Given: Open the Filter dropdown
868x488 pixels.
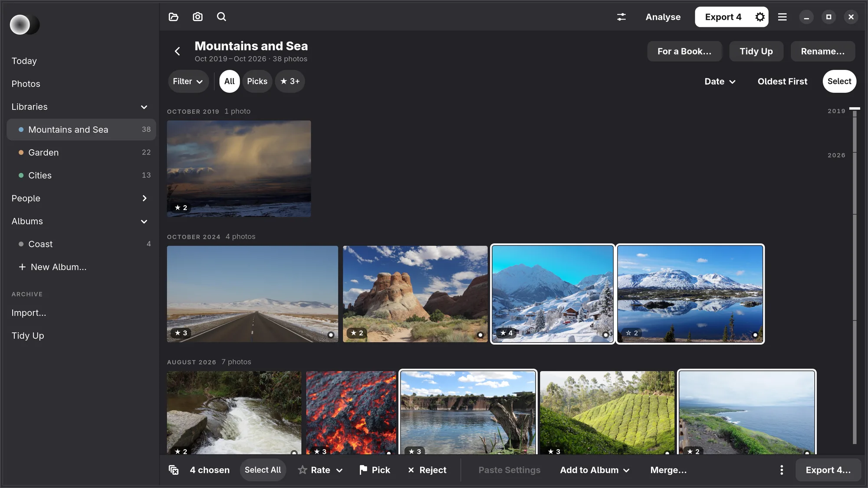Looking at the screenshot, I should pos(188,81).
